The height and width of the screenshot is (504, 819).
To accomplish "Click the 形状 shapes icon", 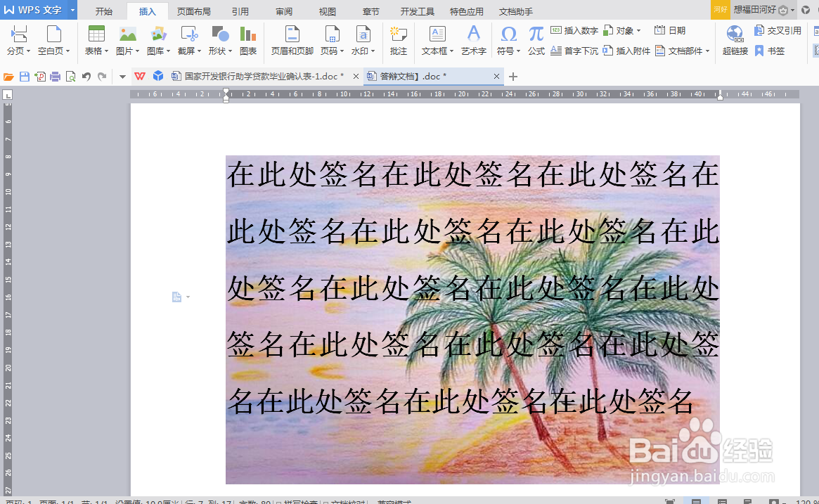I will [220, 34].
